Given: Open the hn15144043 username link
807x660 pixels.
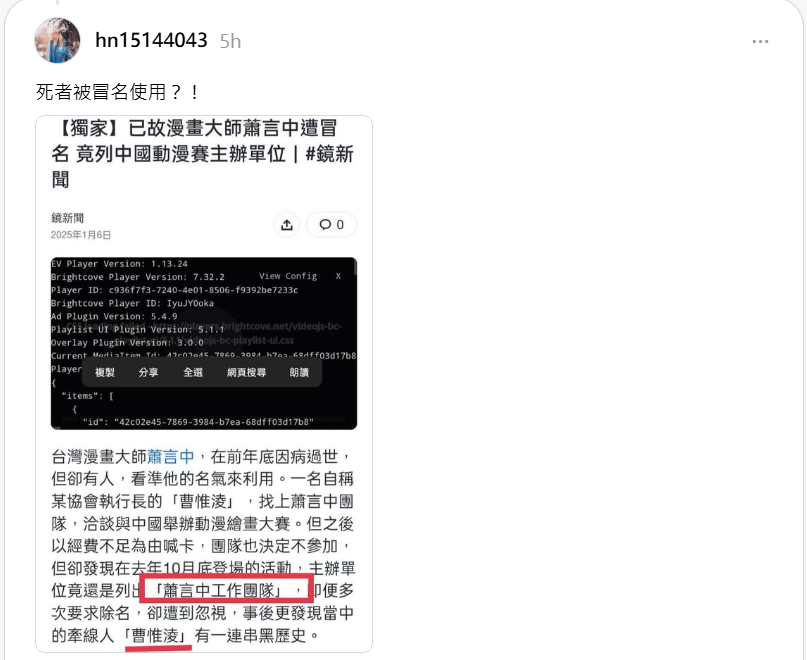Looking at the screenshot, I should click(x=151, y=40).
